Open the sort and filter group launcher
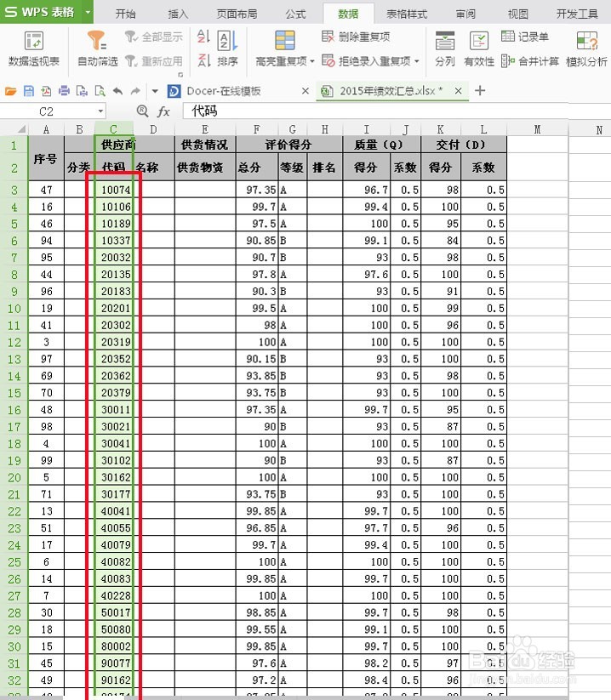This screenshot has height=700, width=611. 180,75
